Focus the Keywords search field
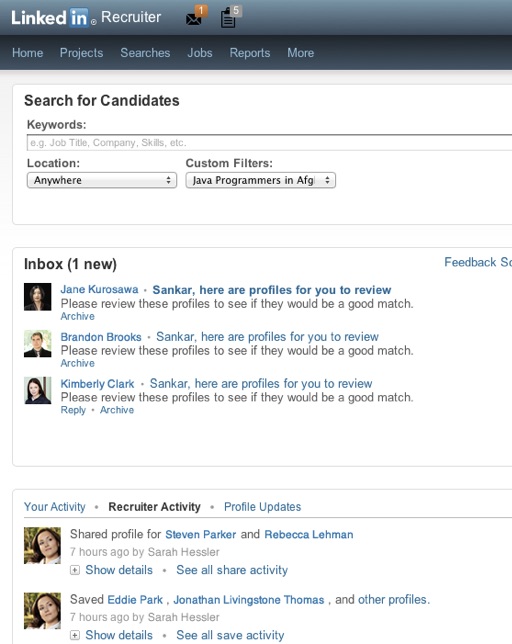 [269, 143]
